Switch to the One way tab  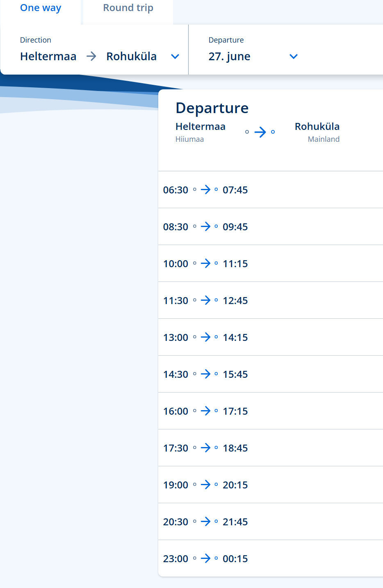pyautogui.click(x=41, y=8)
